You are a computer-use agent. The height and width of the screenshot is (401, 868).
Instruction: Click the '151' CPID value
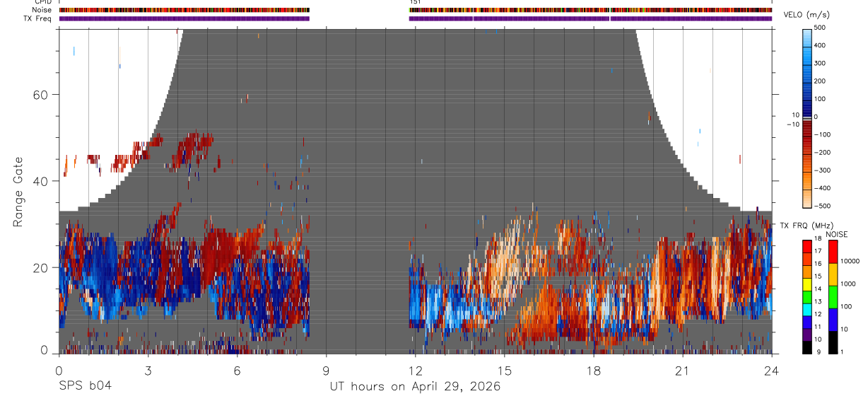tap(415, 2)
